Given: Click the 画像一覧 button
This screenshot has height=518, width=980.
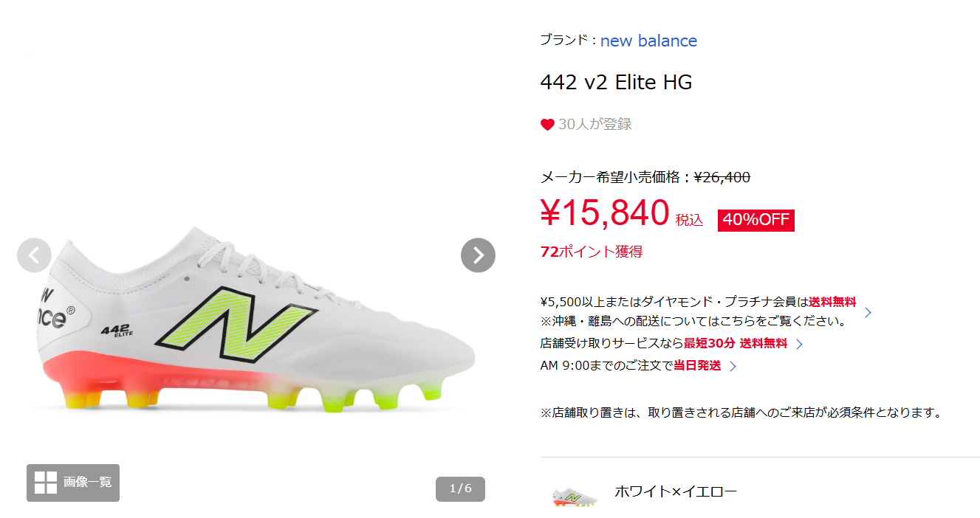Looking at the screenshot, I should click(x=73, y=483).
